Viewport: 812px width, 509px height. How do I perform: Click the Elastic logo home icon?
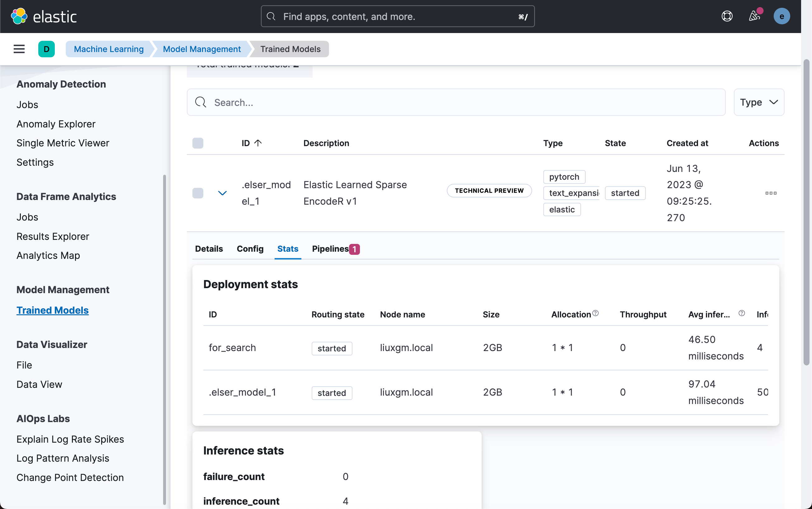click(x=19, y=16)
